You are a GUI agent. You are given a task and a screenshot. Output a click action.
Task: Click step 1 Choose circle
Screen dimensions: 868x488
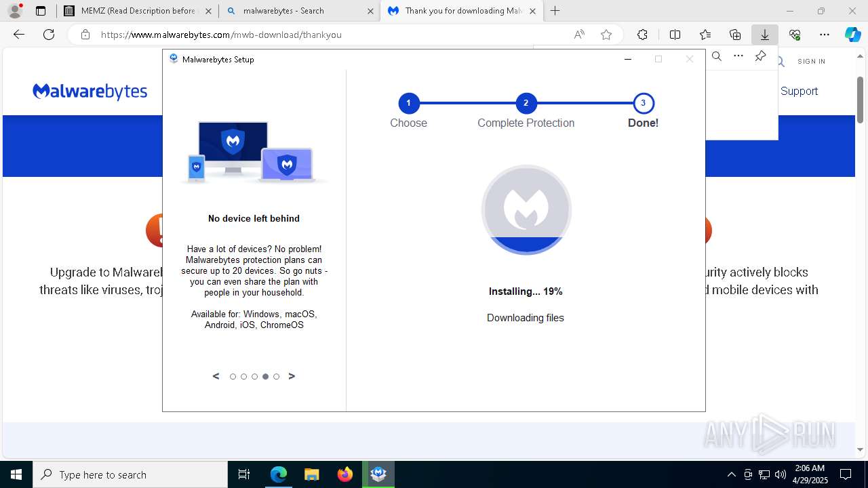point(408,103)
